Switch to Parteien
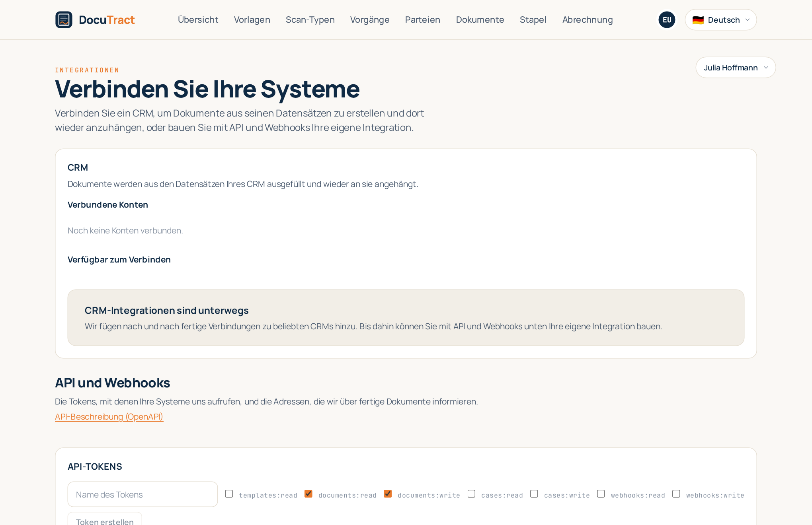Image resolution: width=812 pixels, height=525 pixels. click(423, 19)
